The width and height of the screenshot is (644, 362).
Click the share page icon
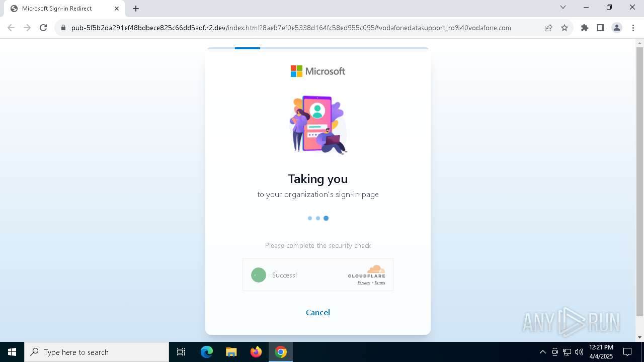pyautogui.click(x=548, y=28)
